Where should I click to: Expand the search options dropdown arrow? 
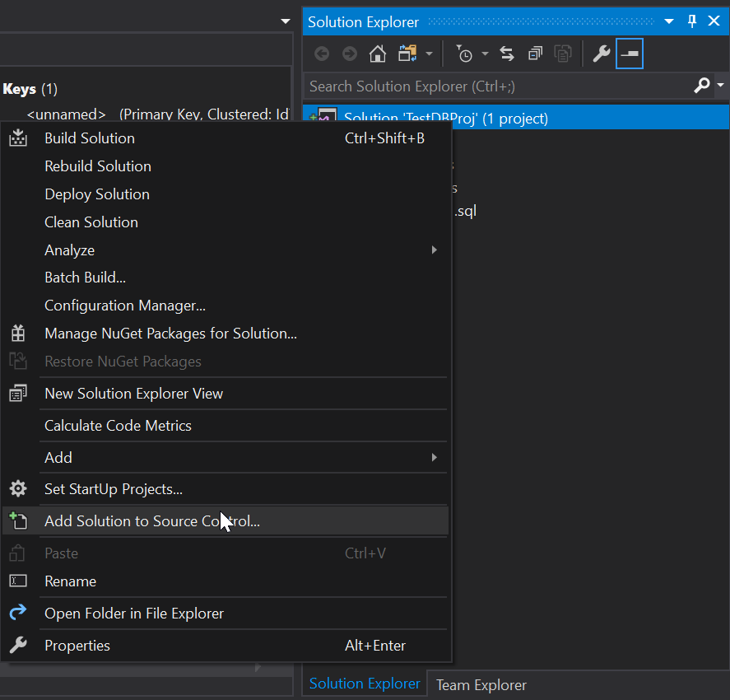[x=720, y=86]
